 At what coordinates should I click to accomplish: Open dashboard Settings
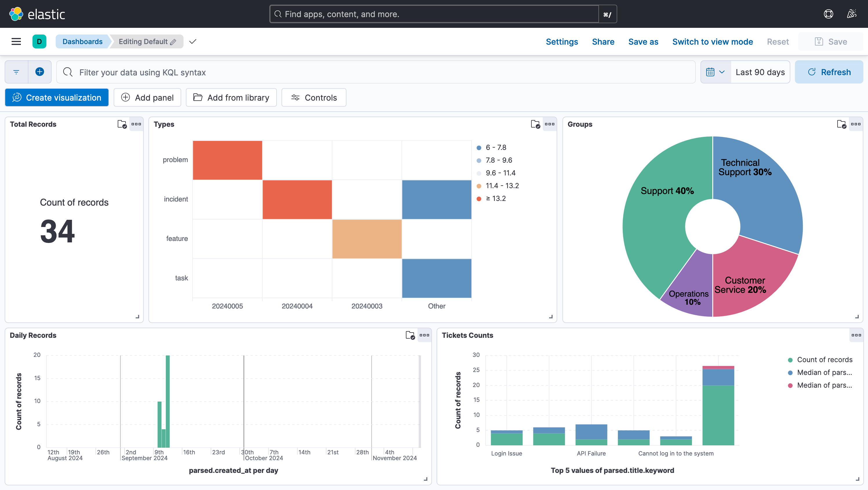(562, 41)
